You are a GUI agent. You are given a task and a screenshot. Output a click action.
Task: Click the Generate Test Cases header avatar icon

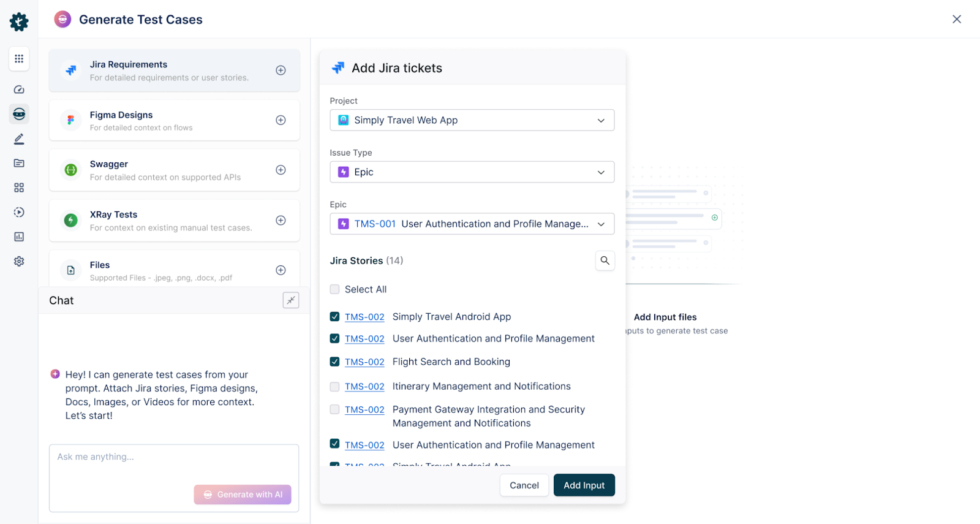62,20
